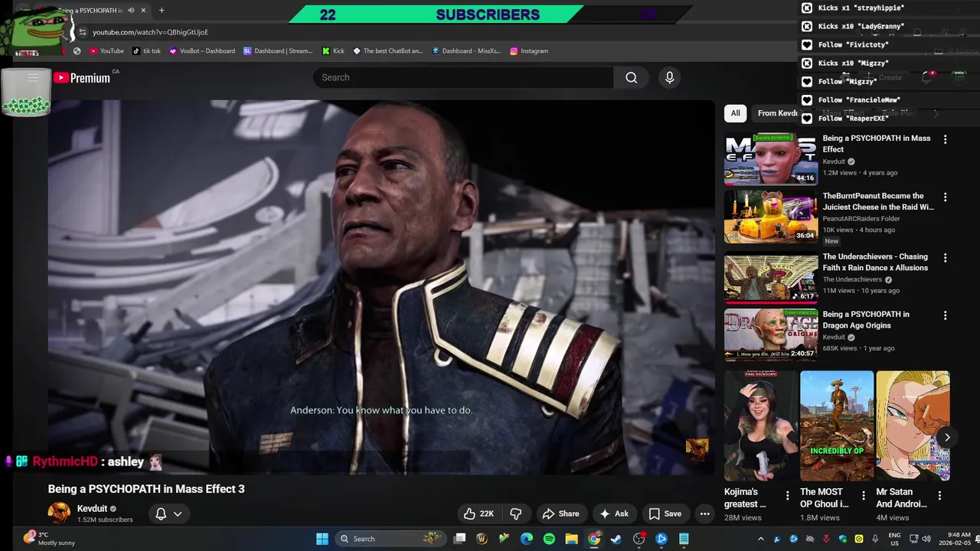Screen dimensions: 980x551
Task: Open File Explorer from the taskbar
Action: (571, 539)
